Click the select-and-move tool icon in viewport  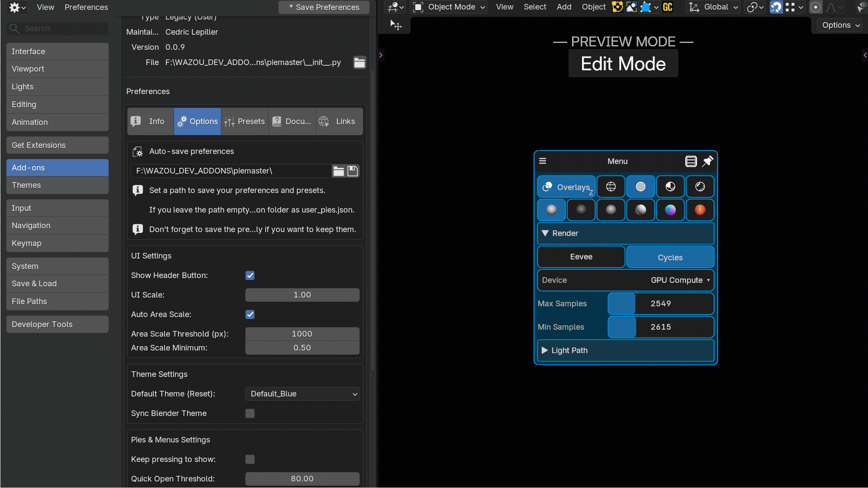click(395, 25)
